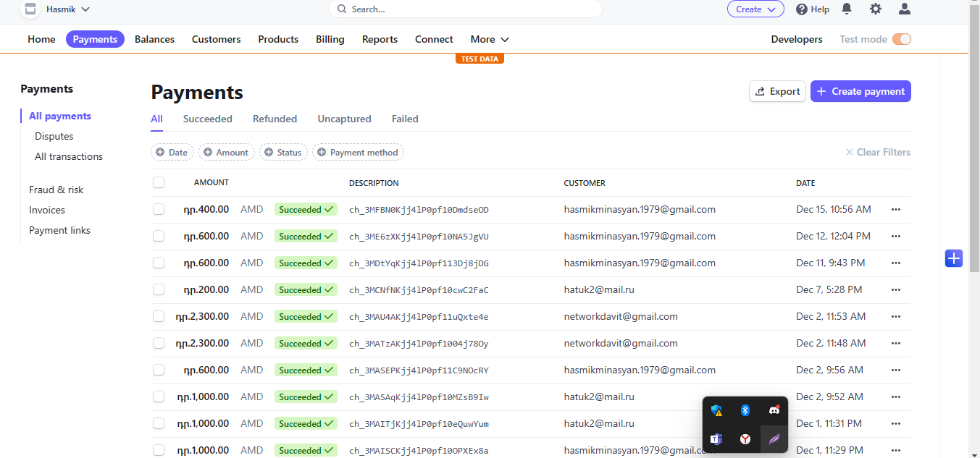Click the Export button
This screenshot has width=980, height=458.
pos(777,91)
